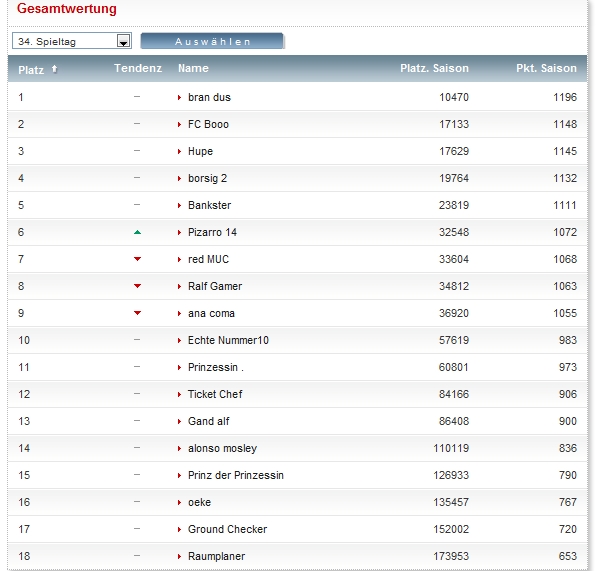Click the red down arrow in Ralf Gamer row
The image size is (598, 571).
[137, 286]
